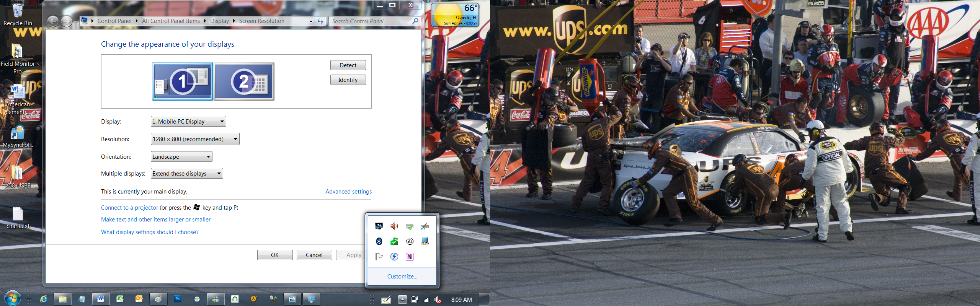Click the Detect button
The image size is (980, 306).
coord(348,65)
